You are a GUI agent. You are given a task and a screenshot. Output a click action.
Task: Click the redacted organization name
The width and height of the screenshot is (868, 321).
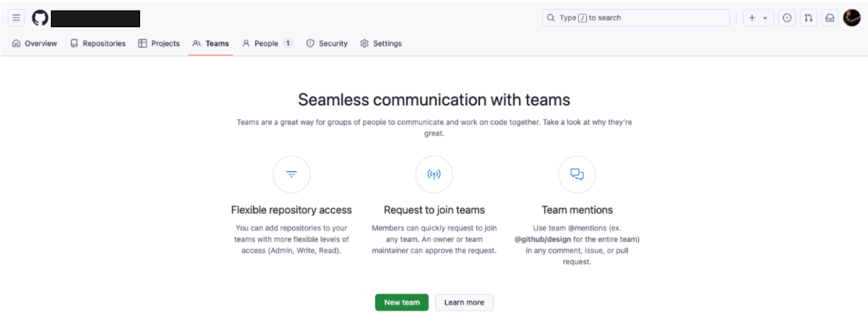click(95, 19)
